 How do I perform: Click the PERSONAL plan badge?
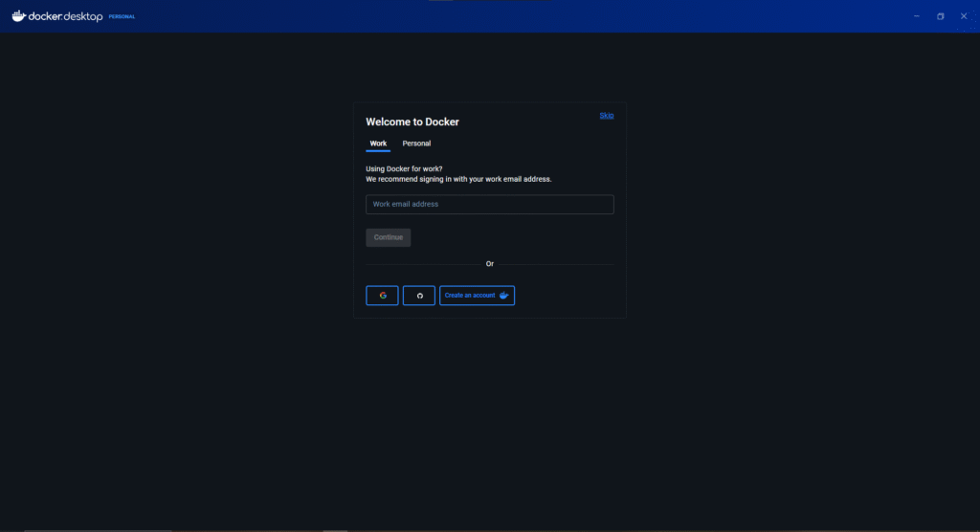coord(122,17)
